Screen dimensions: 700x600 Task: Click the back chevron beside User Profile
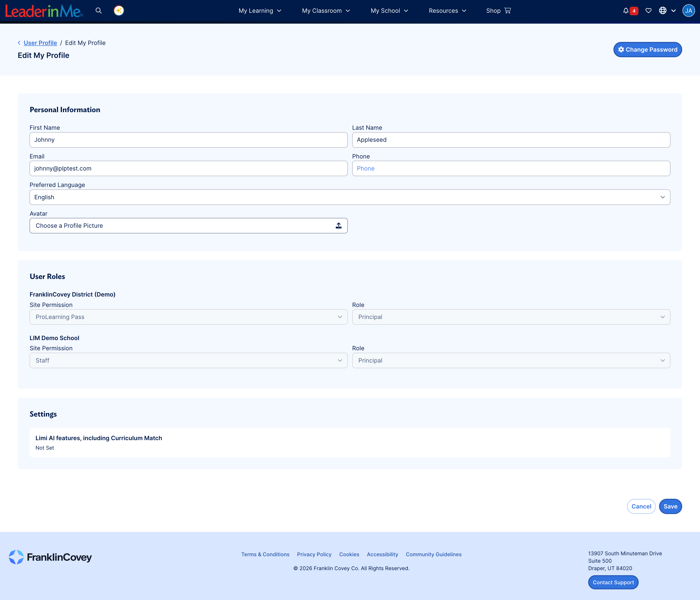(x=19, y=43)
